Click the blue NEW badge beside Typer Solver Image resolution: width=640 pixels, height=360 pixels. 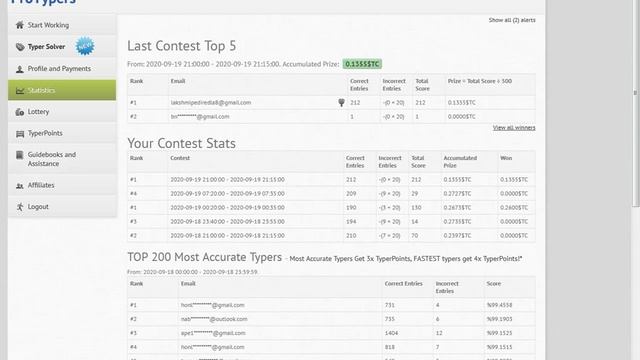(x=85, y=46)
